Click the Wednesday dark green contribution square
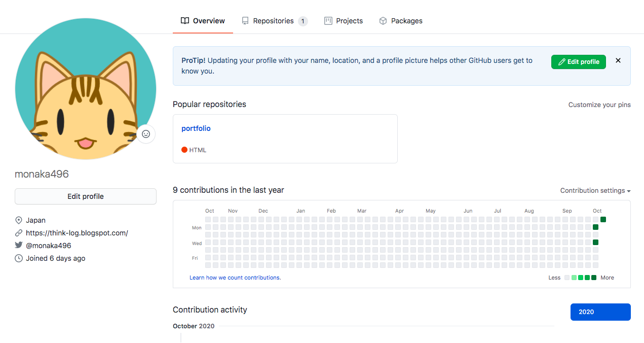 point(595,242)
